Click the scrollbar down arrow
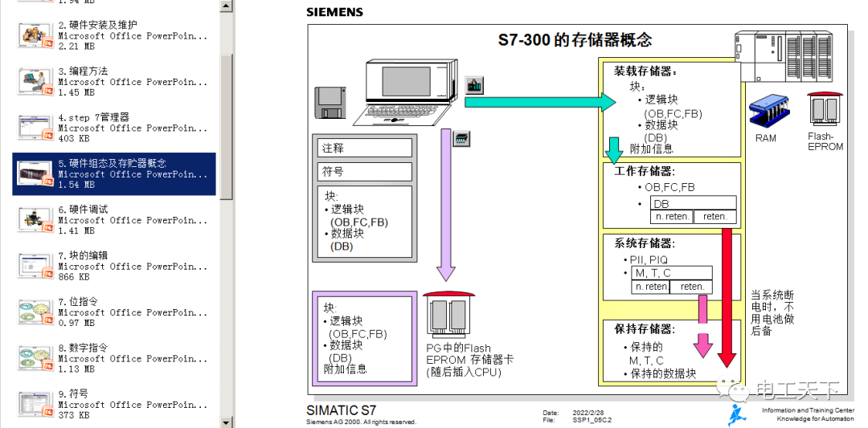The image size is (868, 428). [226, 422]
